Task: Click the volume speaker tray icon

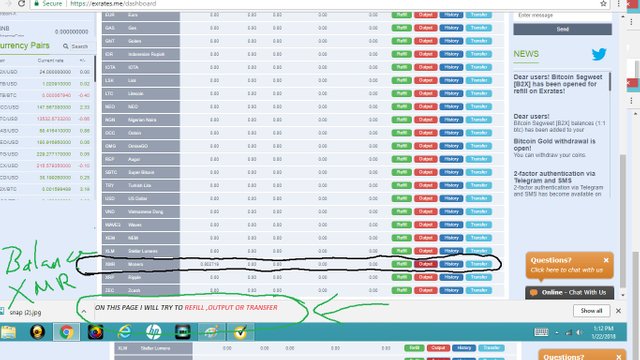Action: click(x=579, y=333)
